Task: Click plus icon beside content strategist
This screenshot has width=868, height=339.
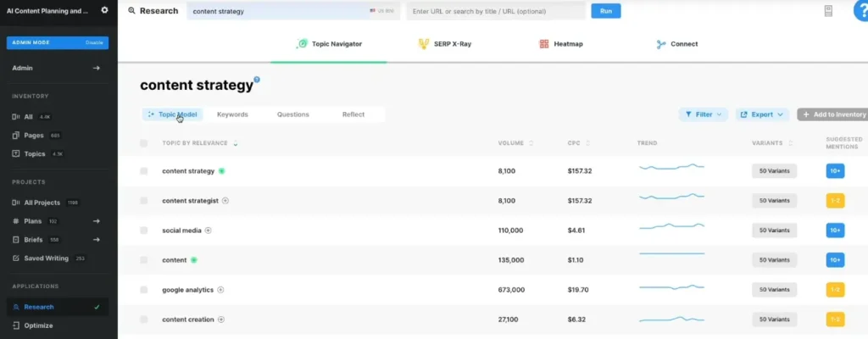Action: (225, 201)
